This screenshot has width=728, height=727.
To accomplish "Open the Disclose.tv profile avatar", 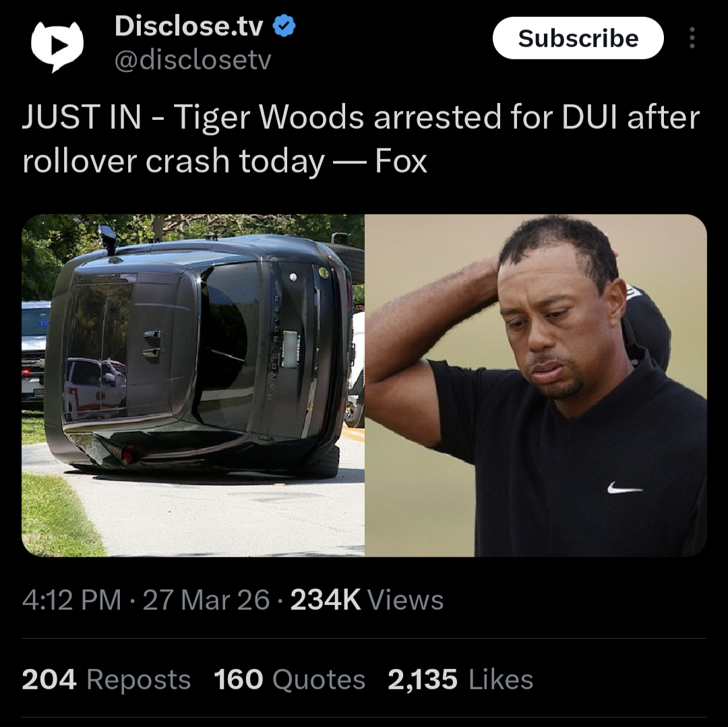I will (x=57, y=46).
